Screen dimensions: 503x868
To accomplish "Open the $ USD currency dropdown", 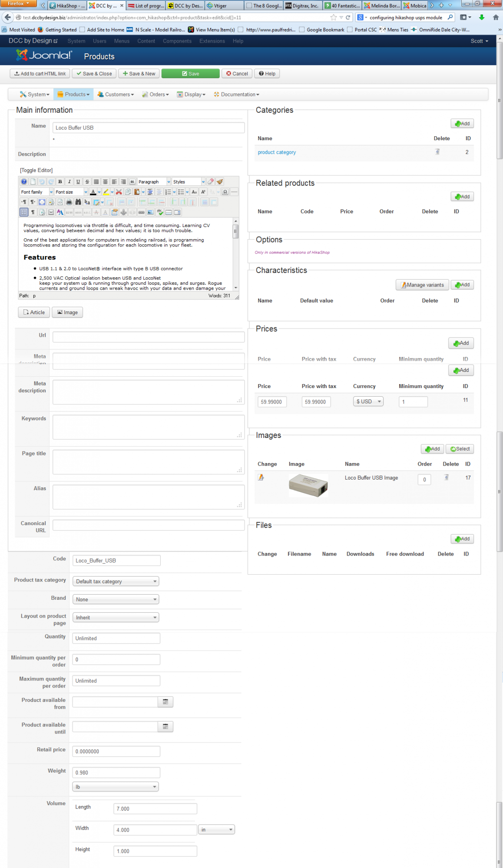I will point(368,401).
